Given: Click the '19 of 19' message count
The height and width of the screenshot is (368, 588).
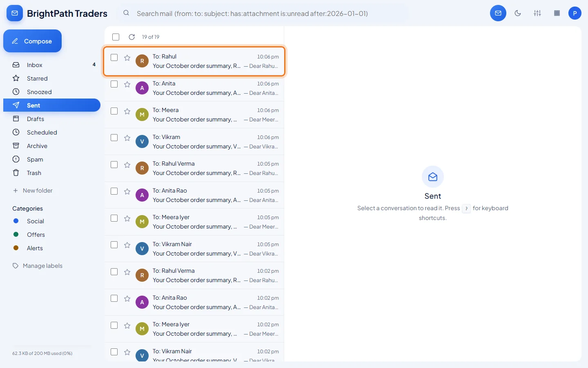Looking at the screenshot, I should 151,37.
